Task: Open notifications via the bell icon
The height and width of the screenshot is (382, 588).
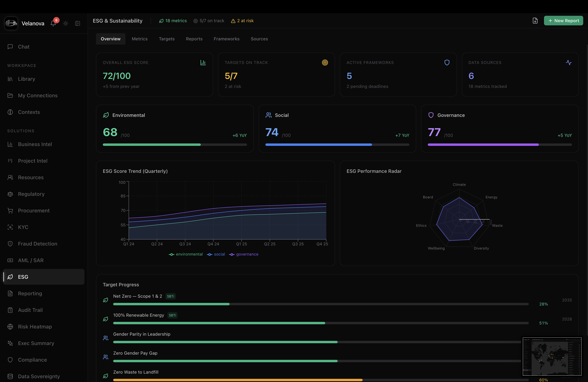Action: 53,23
